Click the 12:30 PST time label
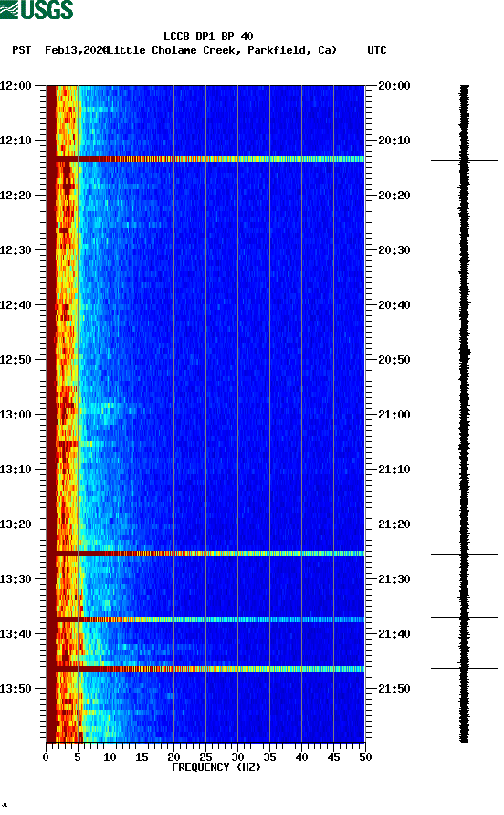Viewport: 504px width, 815px height. 16,250
